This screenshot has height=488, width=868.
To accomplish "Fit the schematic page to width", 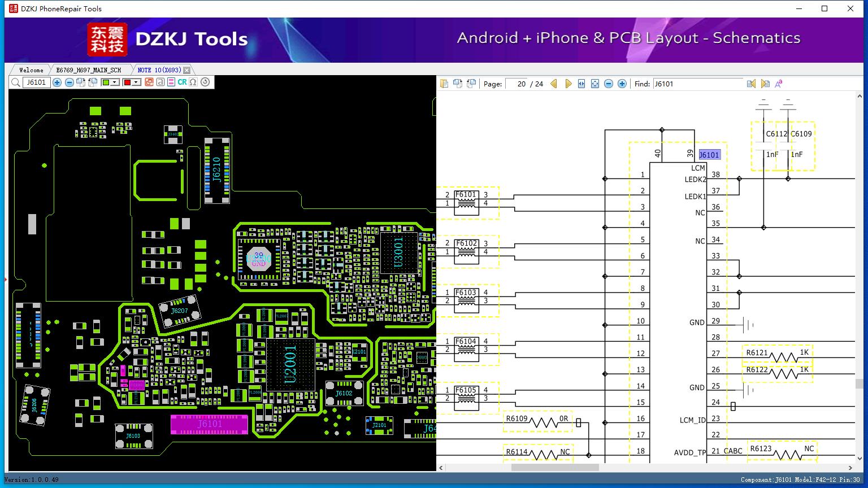I will point(581,84).
